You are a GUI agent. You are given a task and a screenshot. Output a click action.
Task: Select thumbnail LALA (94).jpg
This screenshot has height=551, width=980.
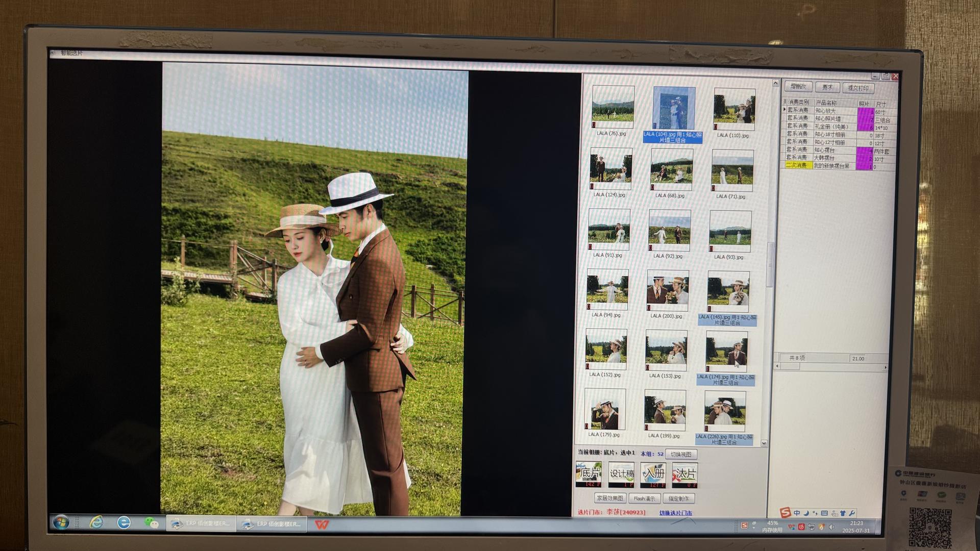(607, 290)
